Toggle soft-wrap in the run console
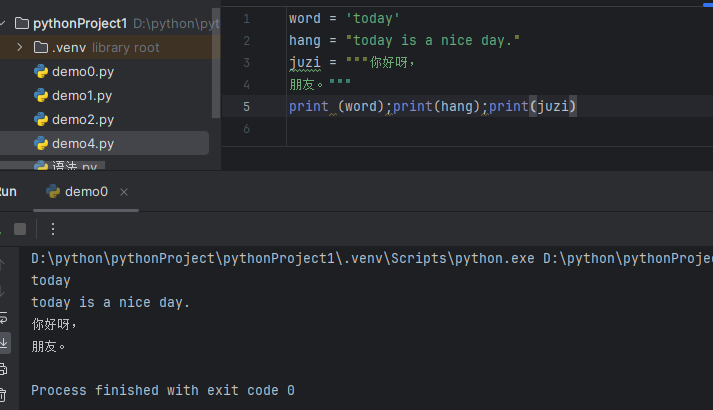713x410 pixels. click(x=3, y=318)
